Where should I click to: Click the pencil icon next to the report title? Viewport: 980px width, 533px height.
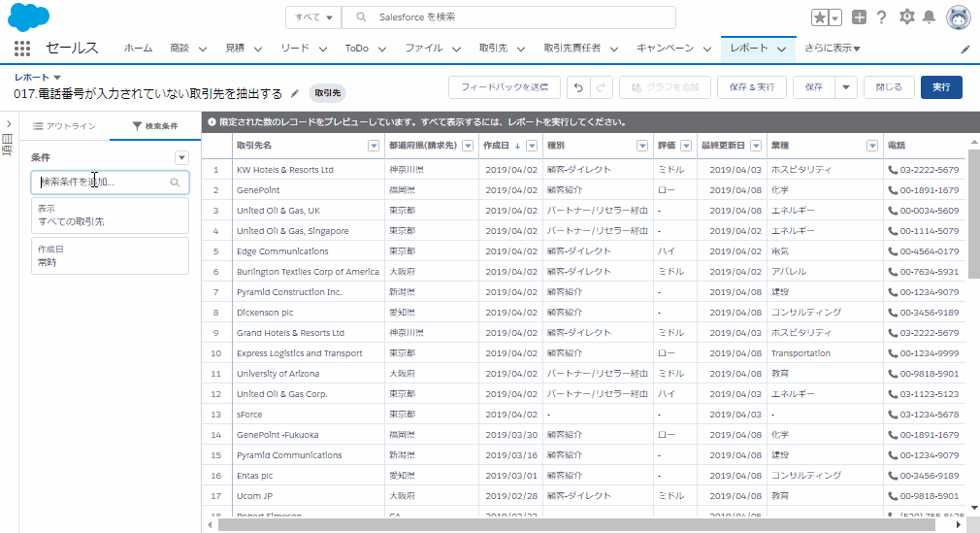295,93
